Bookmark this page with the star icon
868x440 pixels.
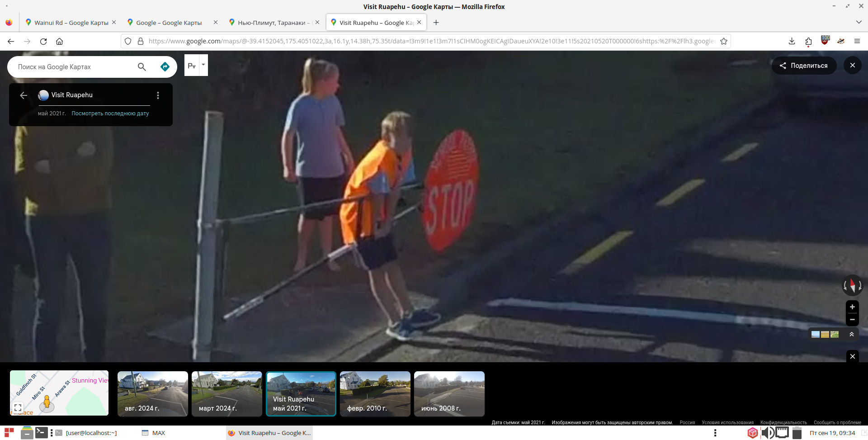click(x=724, y=41)
